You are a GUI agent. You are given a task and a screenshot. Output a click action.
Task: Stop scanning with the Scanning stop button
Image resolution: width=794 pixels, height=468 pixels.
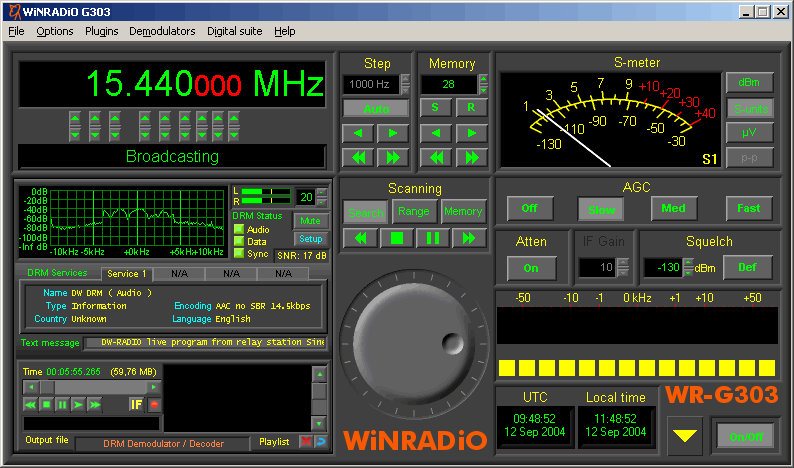[x=396, y=238]
